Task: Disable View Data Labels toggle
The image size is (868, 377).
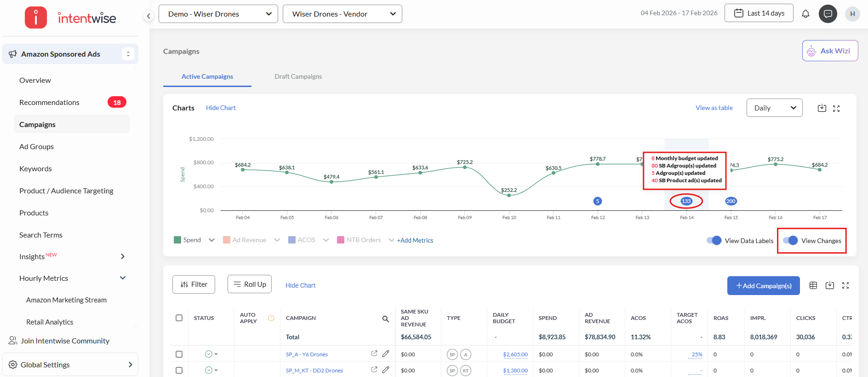Action: tap(714, 240)
